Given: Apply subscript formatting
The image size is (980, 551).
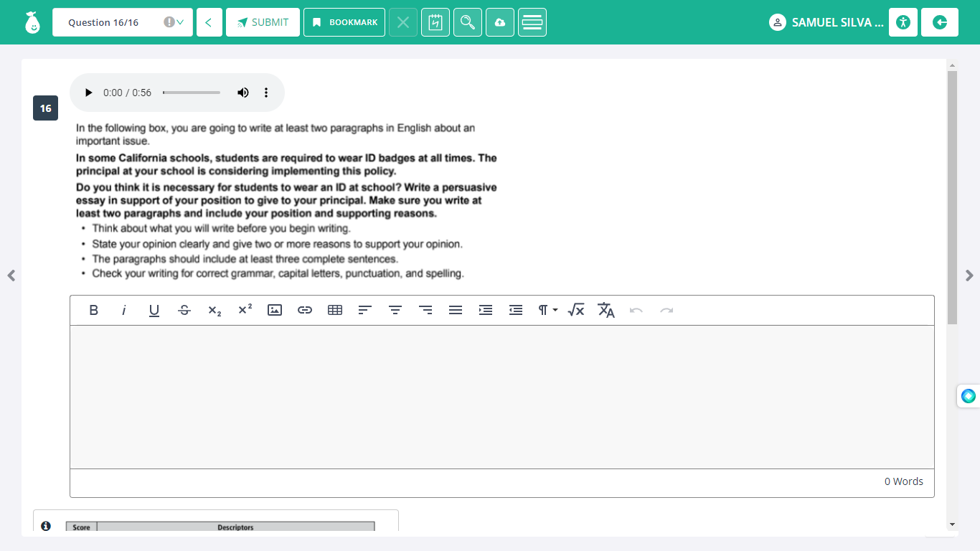Looking at the screenshot, I should click(x=215, y=310).
